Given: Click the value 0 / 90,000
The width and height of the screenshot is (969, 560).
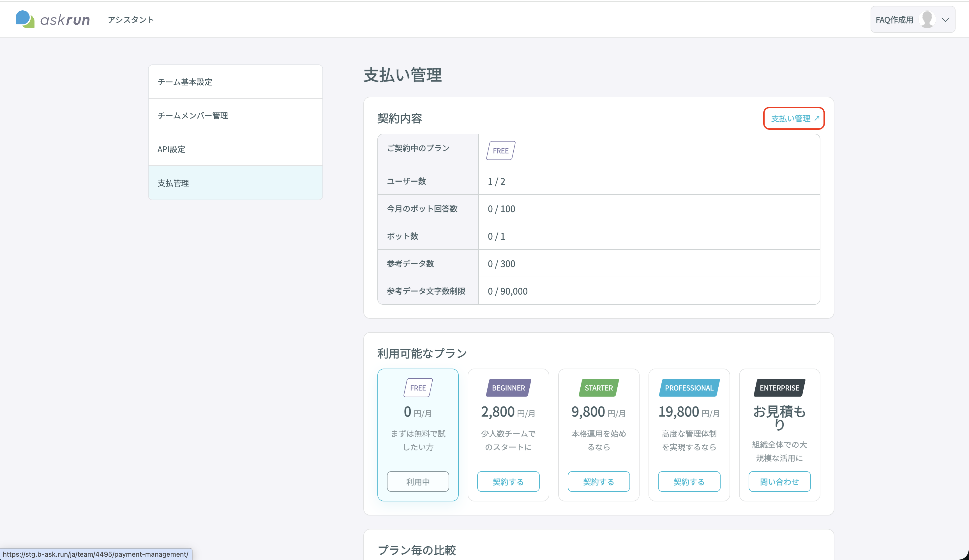Looking at the screenshot, I should (x=507, y=291).
